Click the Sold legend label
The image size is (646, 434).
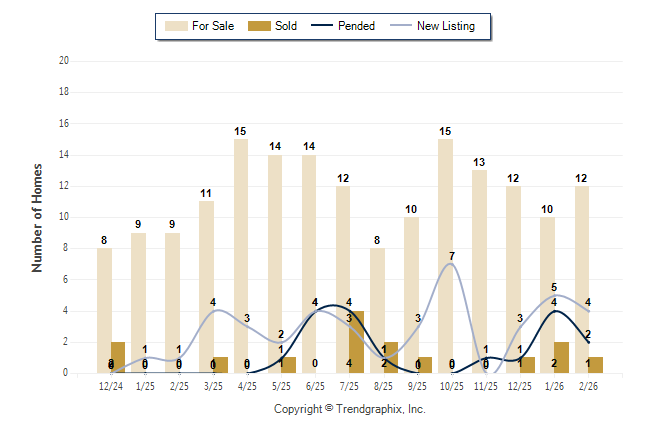[x=289, y=26]
